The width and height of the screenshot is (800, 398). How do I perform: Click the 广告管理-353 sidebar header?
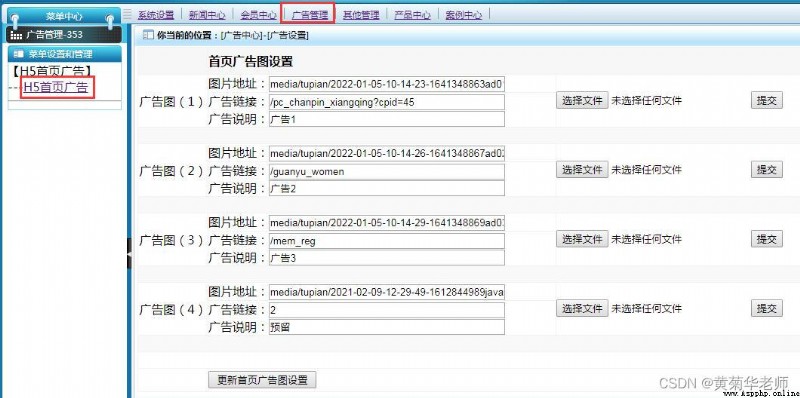(64, 35)
